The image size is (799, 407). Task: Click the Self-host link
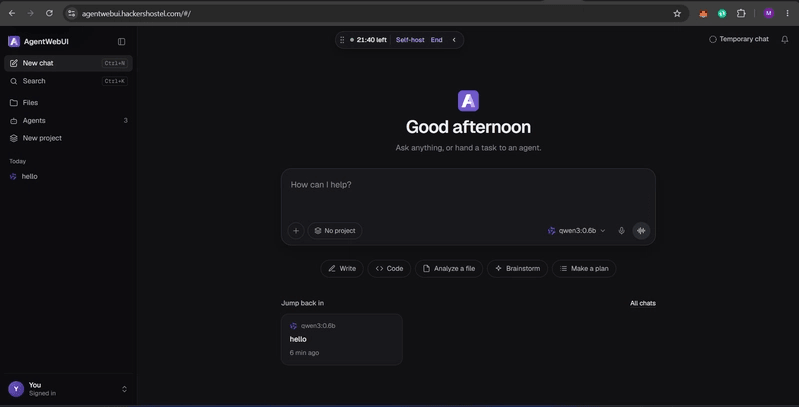point(410,40)
